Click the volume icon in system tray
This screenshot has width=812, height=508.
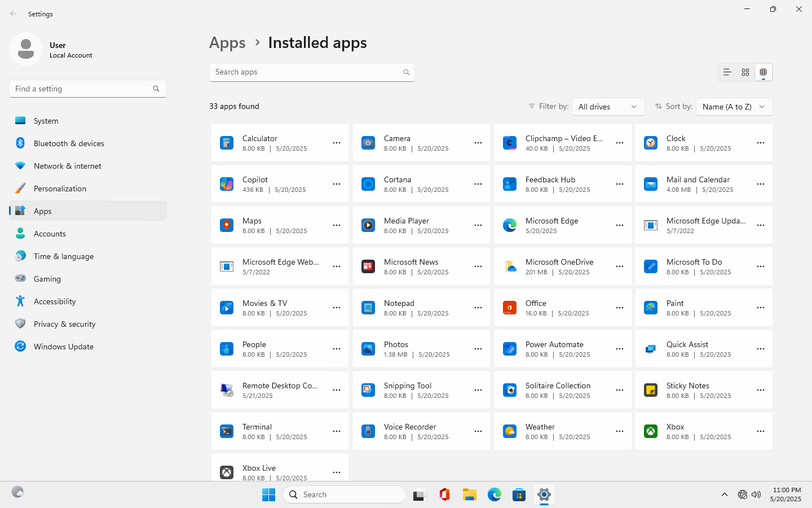coord(756,494)
